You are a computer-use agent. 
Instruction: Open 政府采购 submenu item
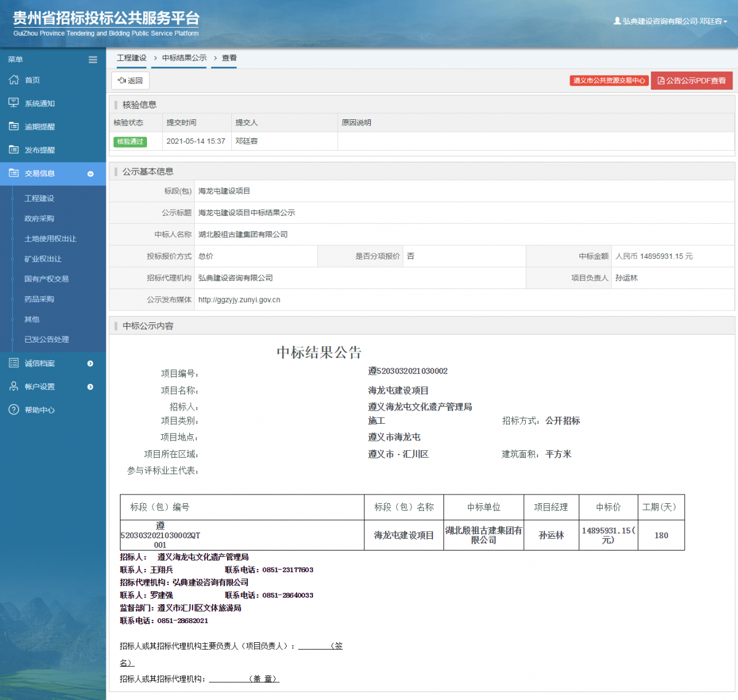tap(39, 218)
